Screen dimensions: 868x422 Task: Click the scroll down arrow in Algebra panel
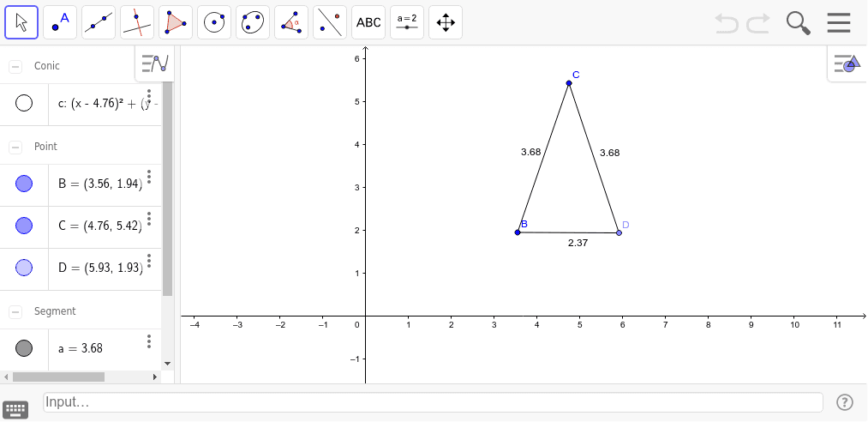tap(168, 364)
